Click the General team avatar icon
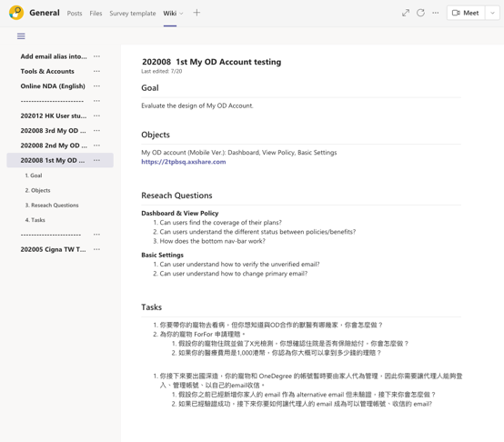This screenshot has height=442, width=504. 16,13
